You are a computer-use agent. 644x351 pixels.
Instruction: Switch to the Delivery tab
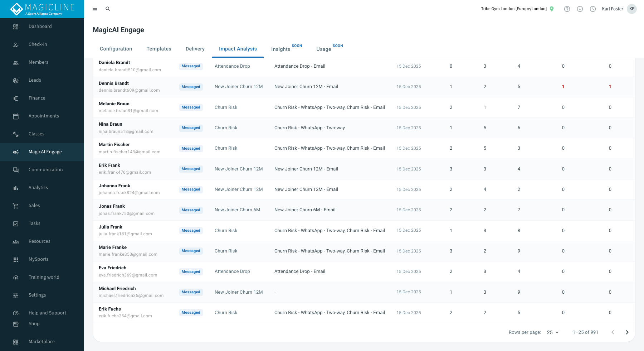point(195,49)
